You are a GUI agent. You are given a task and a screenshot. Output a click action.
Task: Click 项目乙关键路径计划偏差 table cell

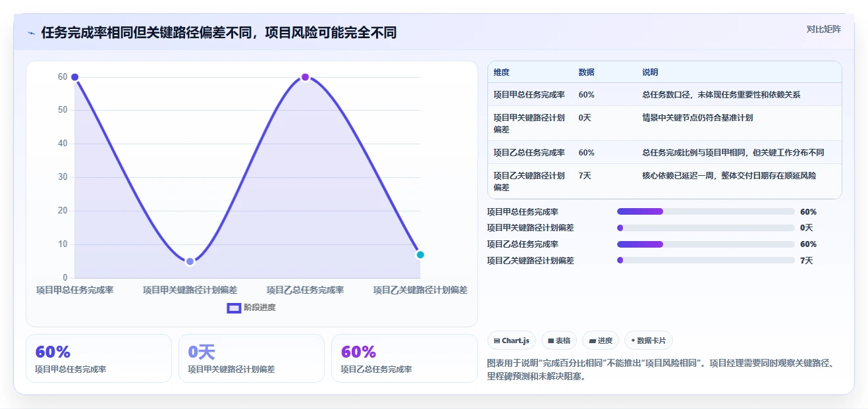pyautogui.click(x=529, y=181)
